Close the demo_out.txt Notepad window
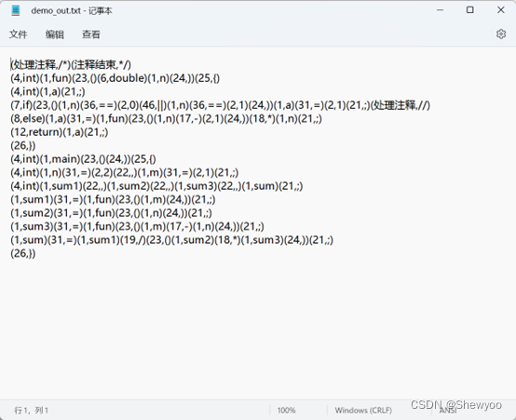The height and width of the screenshot is (420, 516). coord(500,10)
